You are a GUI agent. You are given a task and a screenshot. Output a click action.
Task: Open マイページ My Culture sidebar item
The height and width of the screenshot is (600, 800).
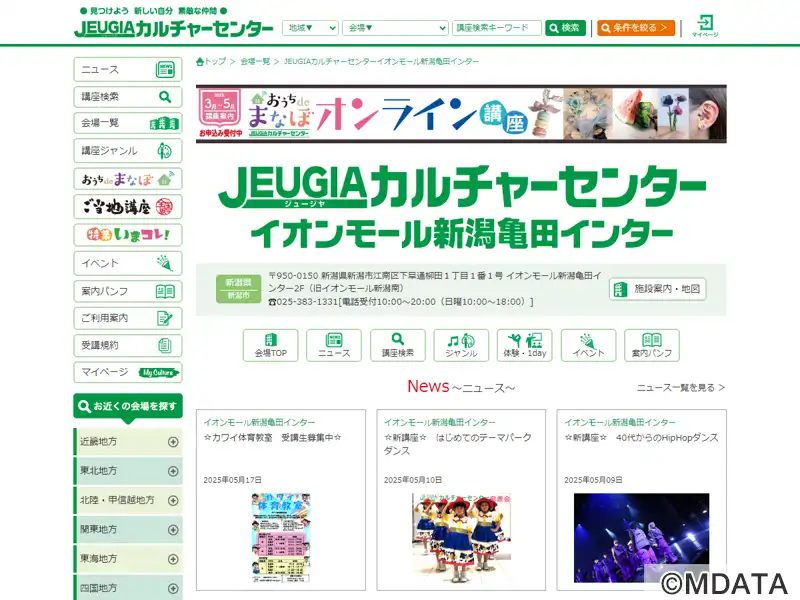click(x=128, y=372)
